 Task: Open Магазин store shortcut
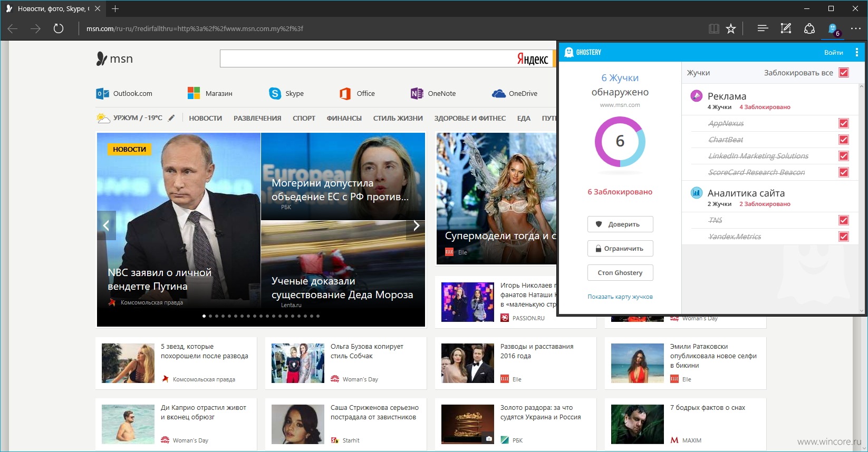click(210, 93)
